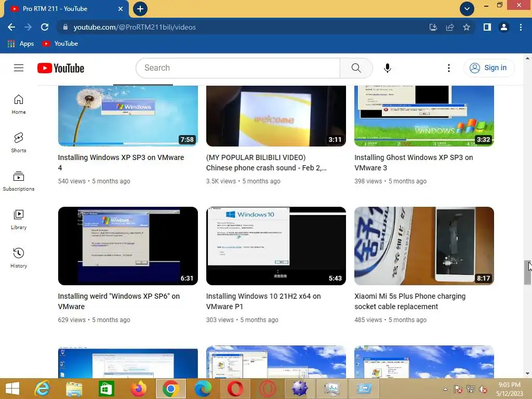
Task: Launch Internet Explorer from taskbar
Action: pos(42,389)
